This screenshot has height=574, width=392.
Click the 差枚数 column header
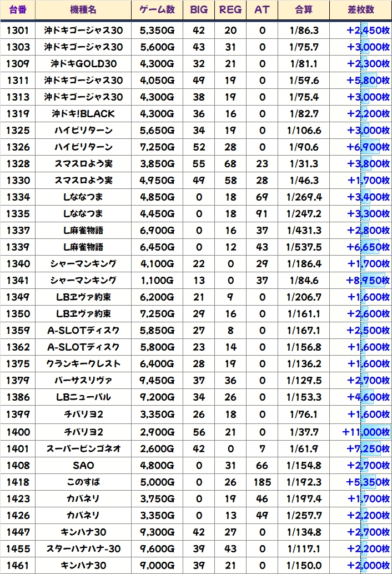coord(360,10)
